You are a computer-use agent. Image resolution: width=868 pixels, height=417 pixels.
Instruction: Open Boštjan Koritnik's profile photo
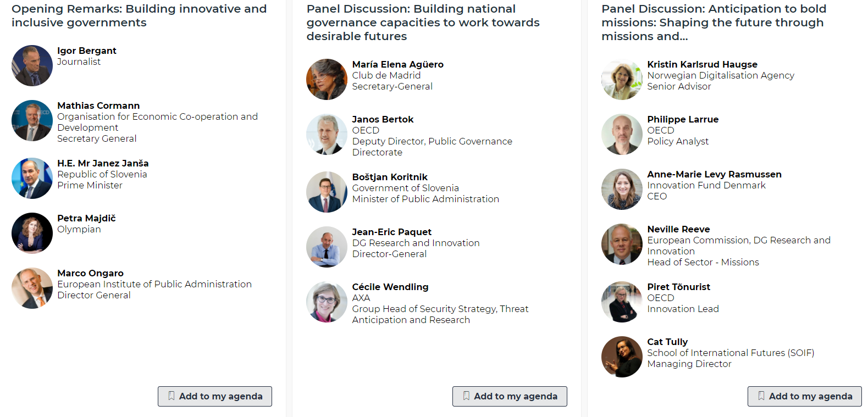pos(327,192)
